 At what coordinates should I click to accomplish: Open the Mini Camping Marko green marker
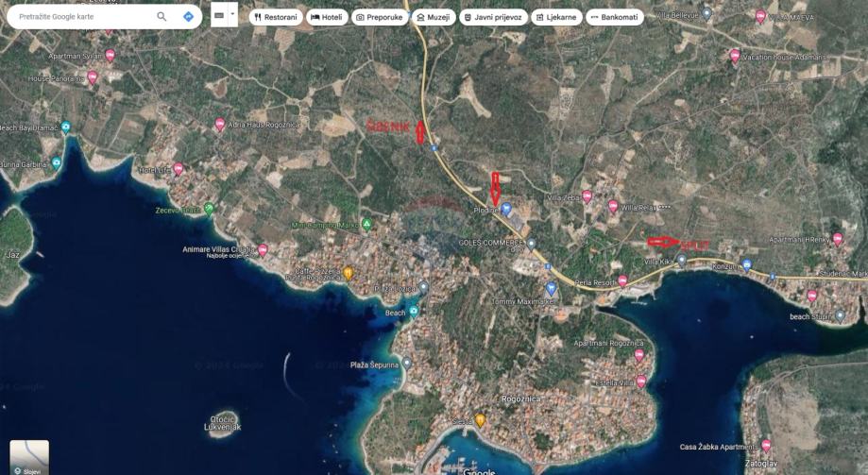click(366, 224)
